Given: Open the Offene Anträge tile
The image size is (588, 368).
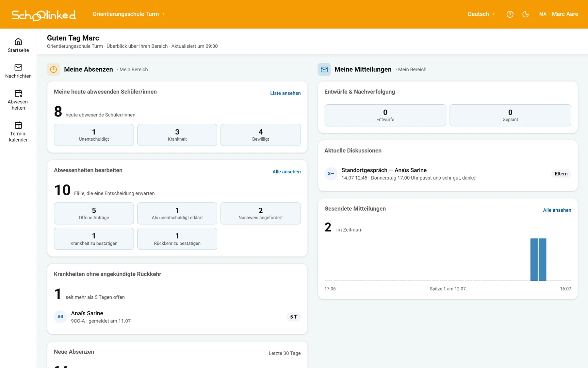Looking at the screenshot, I should tap(94, 213).
